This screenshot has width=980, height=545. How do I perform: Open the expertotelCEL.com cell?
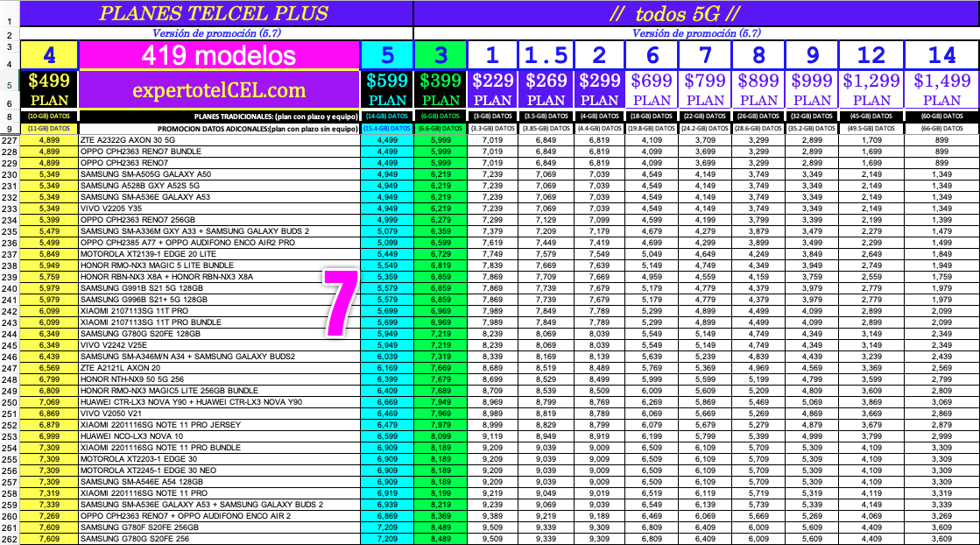(x=219, y=89)
